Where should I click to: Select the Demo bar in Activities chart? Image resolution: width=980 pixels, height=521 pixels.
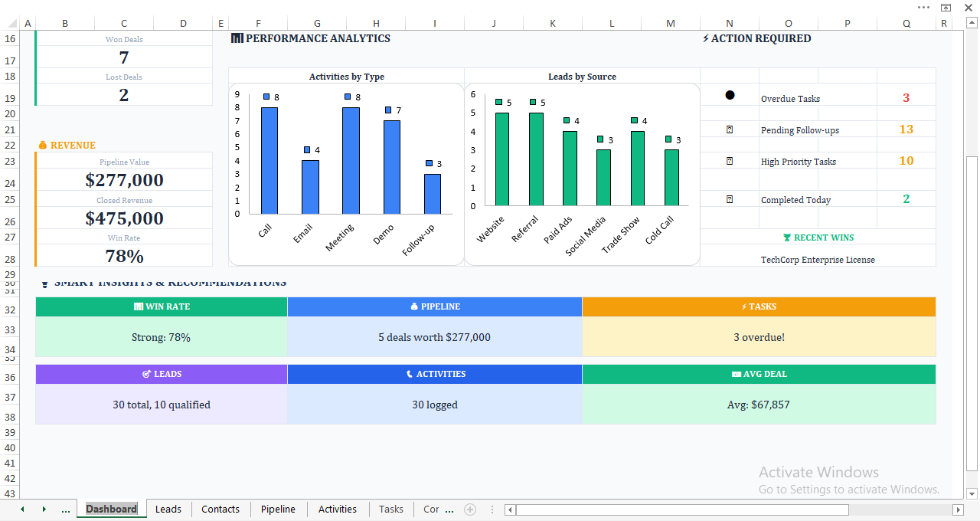click(x=392, y=167)
